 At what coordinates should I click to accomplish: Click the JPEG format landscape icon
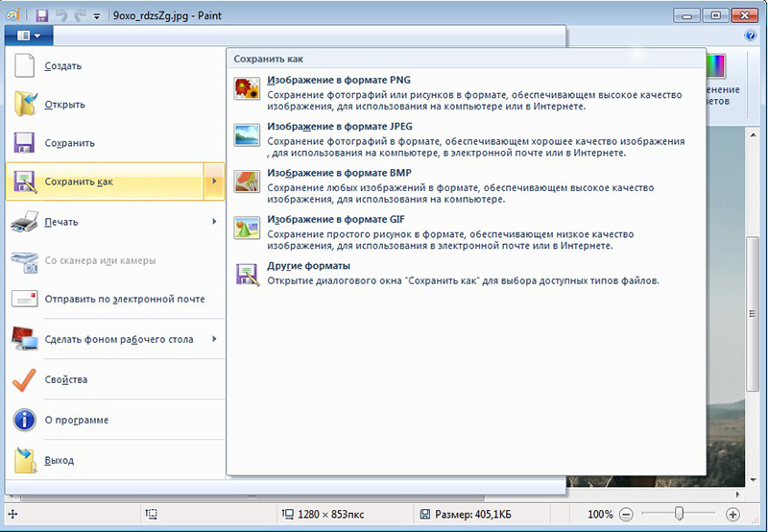tap(247, 134)
